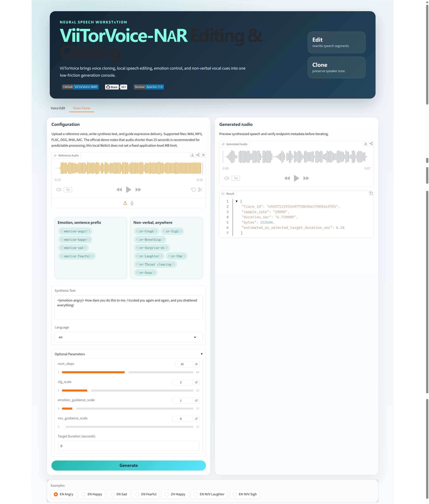Insert the emotion-sad tag
The height and width of the screenshot is (504, 429).
(73, 248)
